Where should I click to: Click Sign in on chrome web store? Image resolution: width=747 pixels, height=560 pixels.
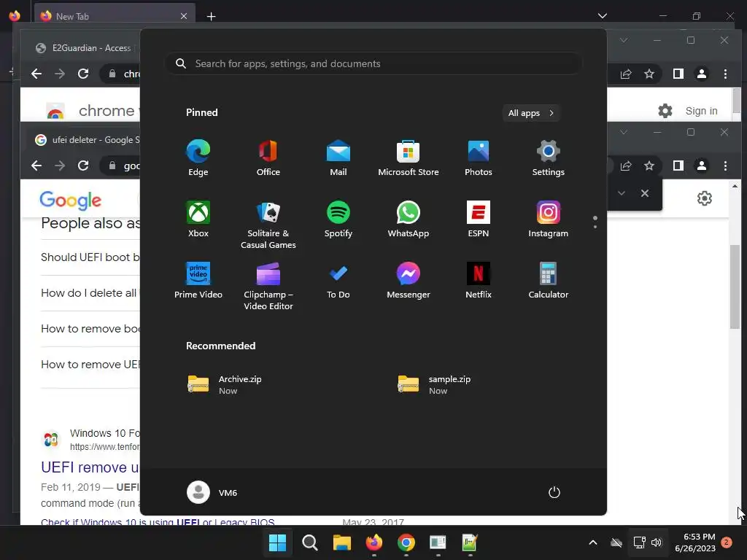[701, 111]
